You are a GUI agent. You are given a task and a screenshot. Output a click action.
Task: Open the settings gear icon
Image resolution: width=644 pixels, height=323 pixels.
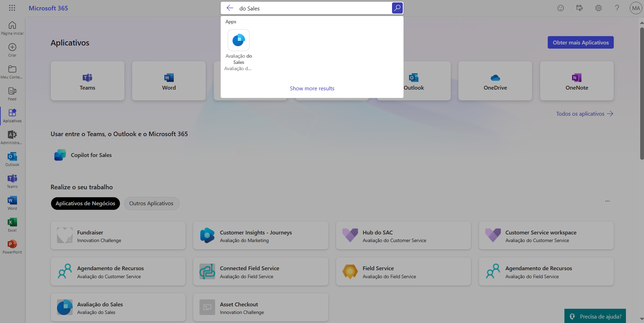(x=598, y=8)
